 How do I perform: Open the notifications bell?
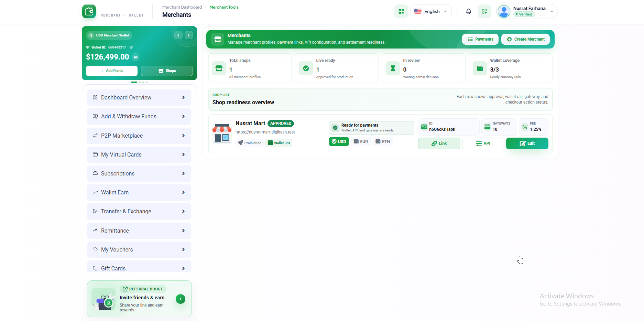pyautogui.click(x=468, y=11)
